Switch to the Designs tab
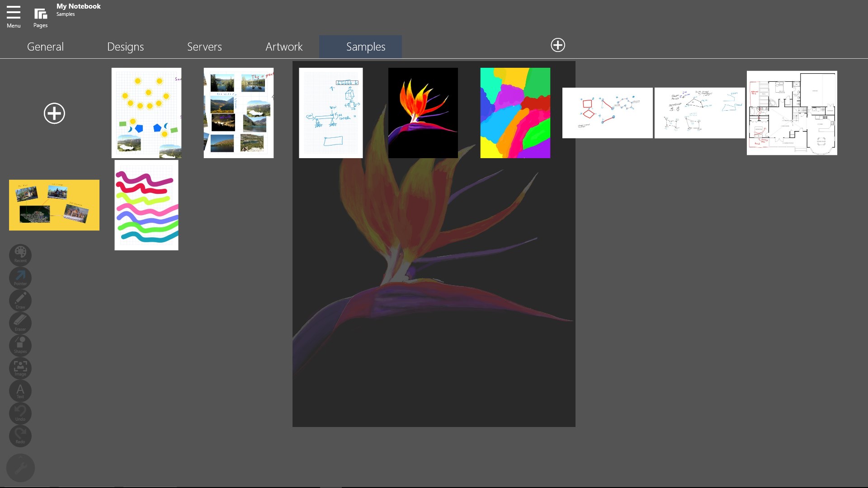868x488 pixels. coord(125,47)
